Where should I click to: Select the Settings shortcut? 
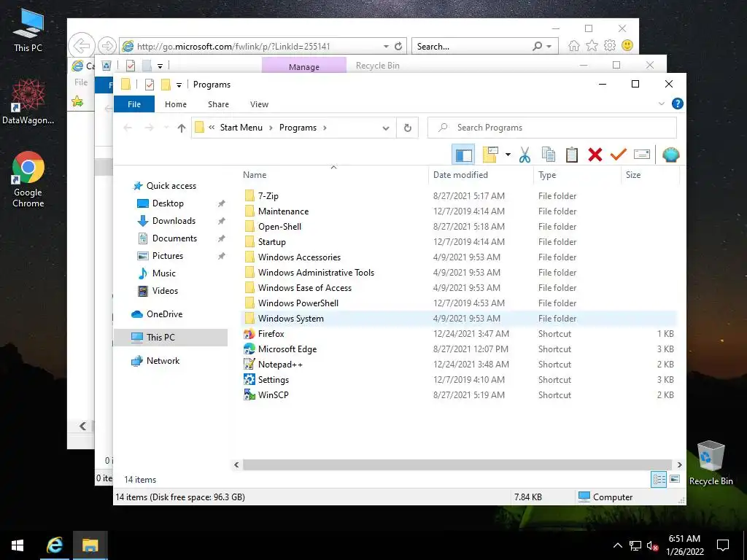coord(274,379)
